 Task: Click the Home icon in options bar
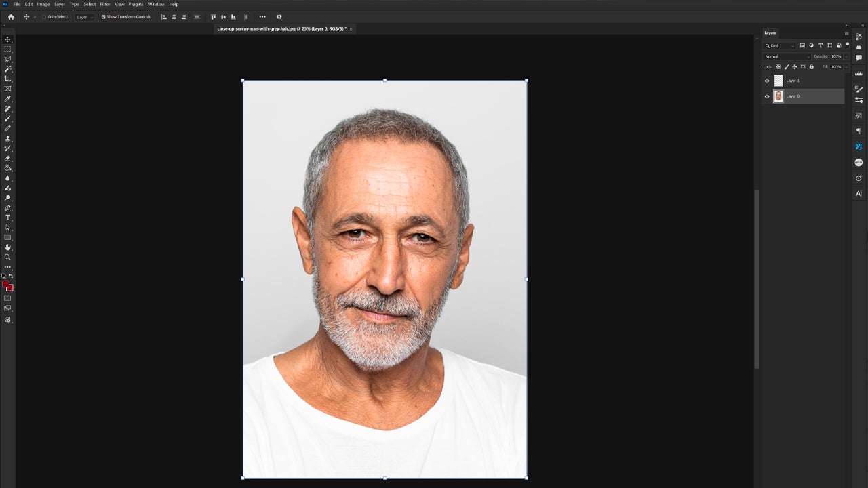click(11, 17)
